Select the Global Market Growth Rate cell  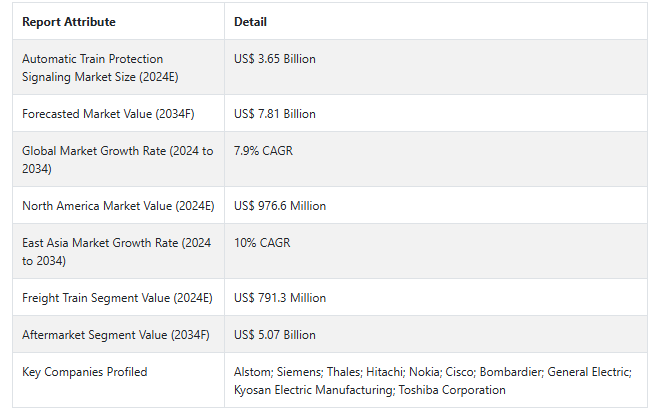[x=117, y=159]
